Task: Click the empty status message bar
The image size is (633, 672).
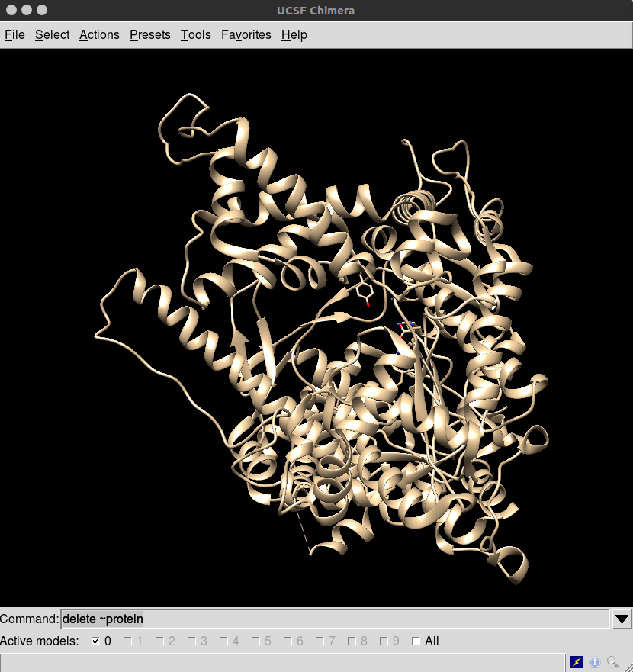Action: [282, 662]
